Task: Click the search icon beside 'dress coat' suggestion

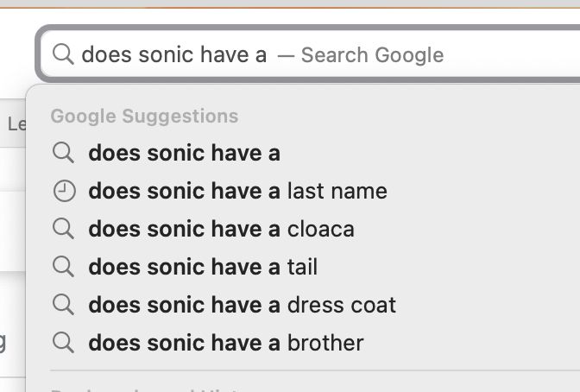Action: (x=64, y=305)
